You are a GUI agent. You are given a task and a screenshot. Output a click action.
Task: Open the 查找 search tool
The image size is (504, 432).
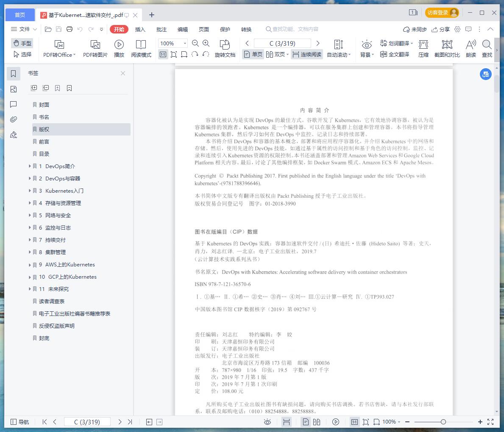(x=487, y=49)
